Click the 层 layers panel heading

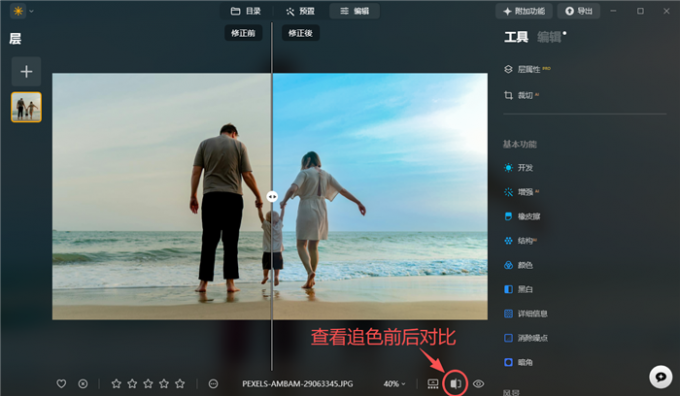pos(15,39)
